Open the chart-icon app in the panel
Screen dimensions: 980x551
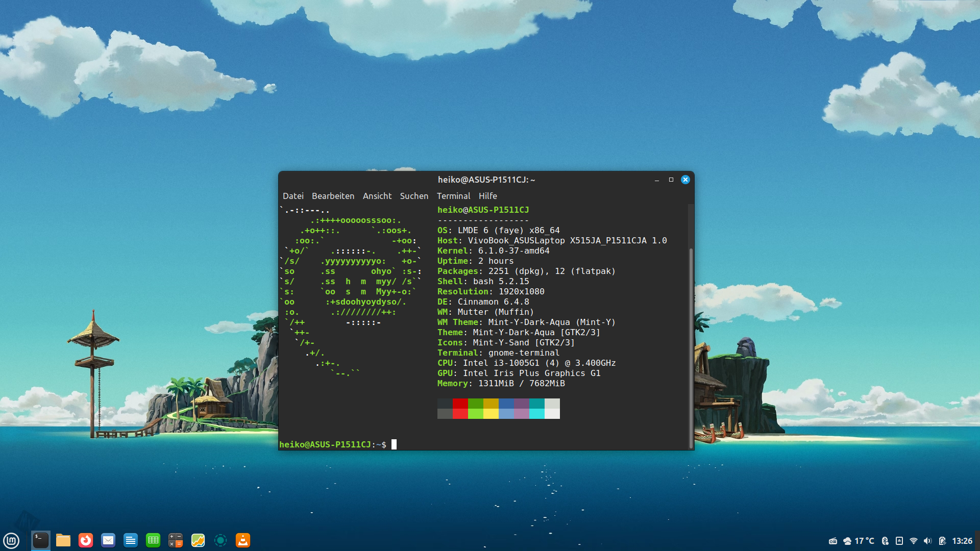pos(198,540)
